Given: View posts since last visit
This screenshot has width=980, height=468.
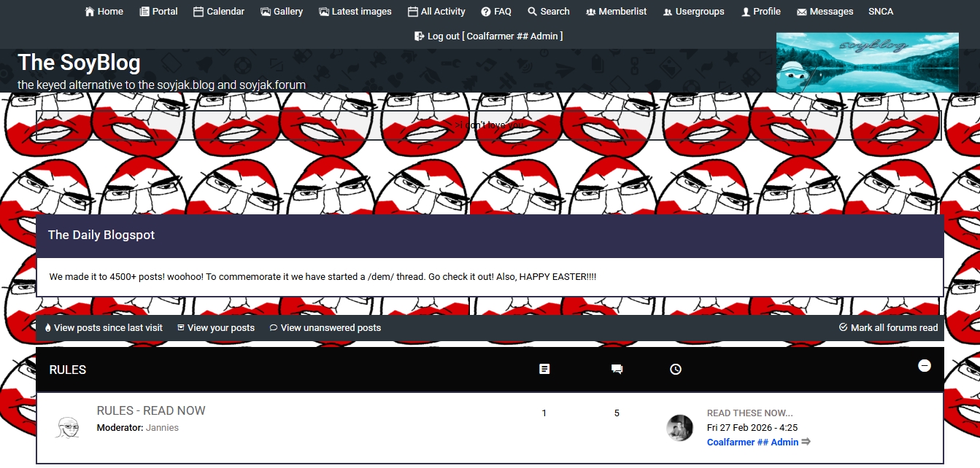Looking at the screenshot, I should pos(108,328).
